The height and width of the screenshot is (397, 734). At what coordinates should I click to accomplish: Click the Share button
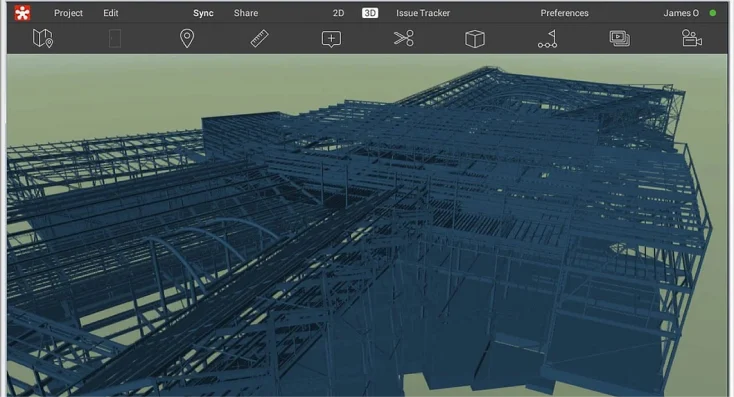pos(246,13)
